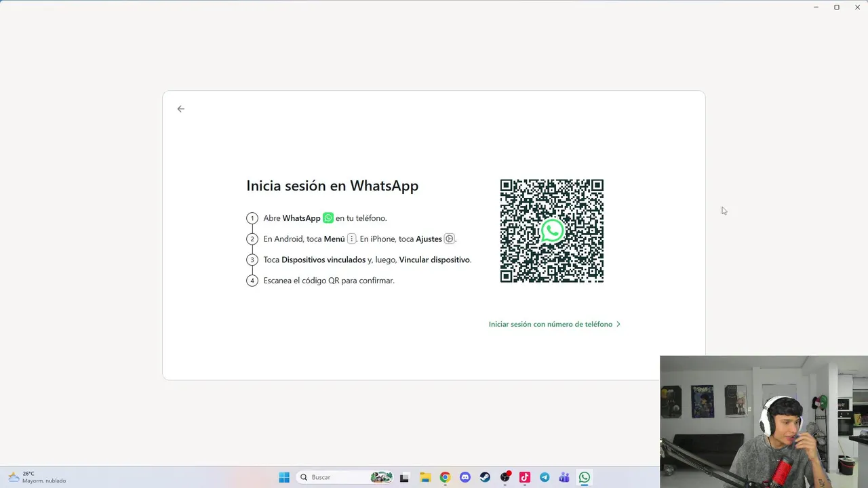Open File Explorer from the taskbar
This screenshot has height=488, width=868.
tap(425, 477)
